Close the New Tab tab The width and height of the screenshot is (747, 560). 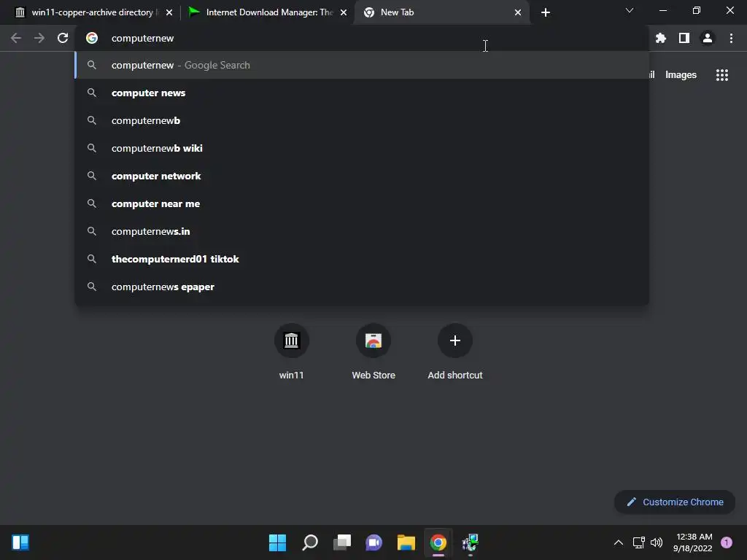tap(518, 12)
